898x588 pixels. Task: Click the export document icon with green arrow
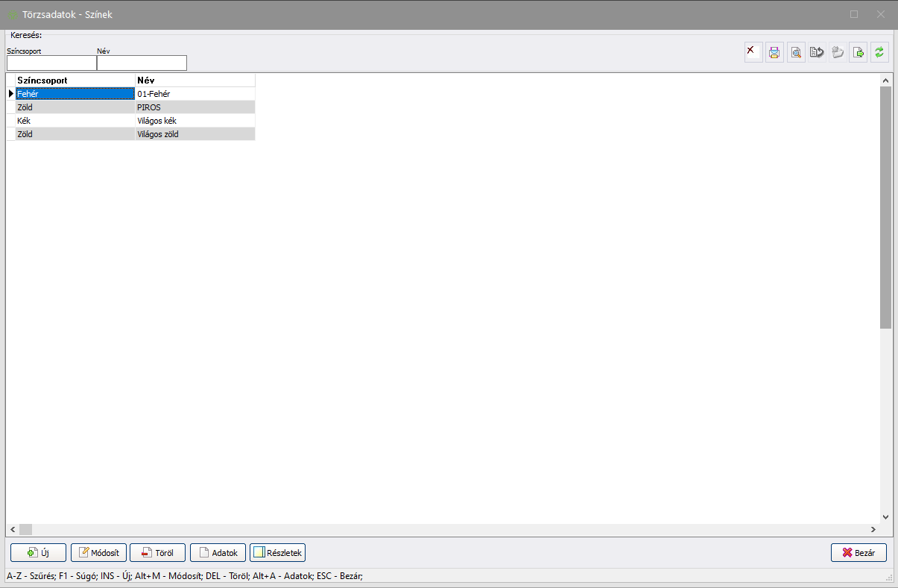[x=859, y=52]
